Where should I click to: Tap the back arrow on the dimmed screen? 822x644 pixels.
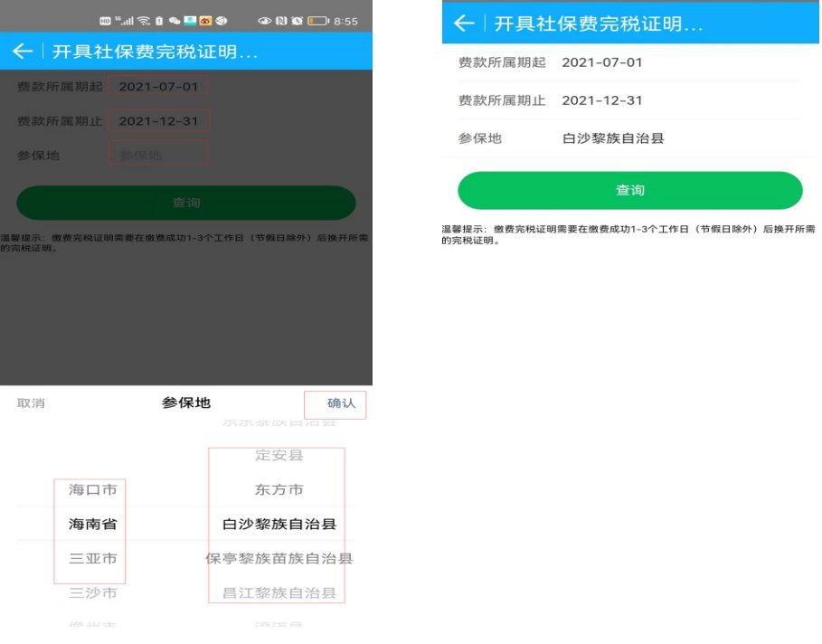point(23,52)
